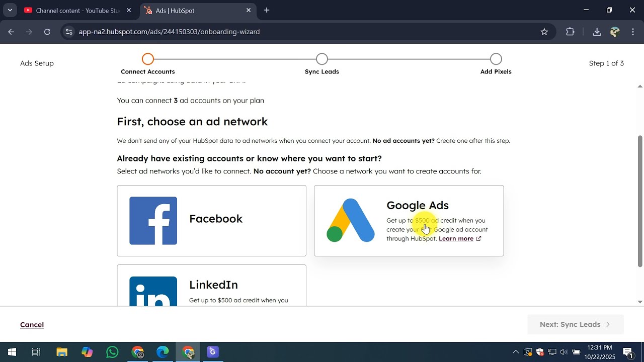Click the address bar URL

pyautogui.click(x=169, y=32)
